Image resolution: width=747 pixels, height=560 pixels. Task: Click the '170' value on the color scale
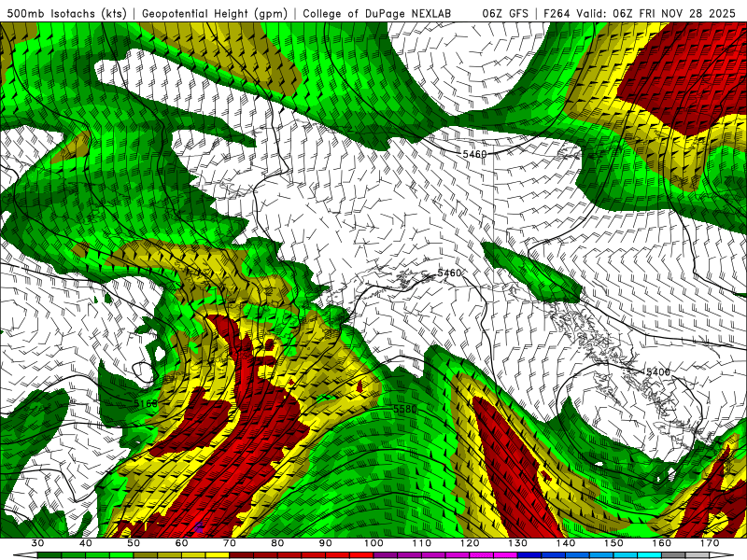[x=710, y=543]
